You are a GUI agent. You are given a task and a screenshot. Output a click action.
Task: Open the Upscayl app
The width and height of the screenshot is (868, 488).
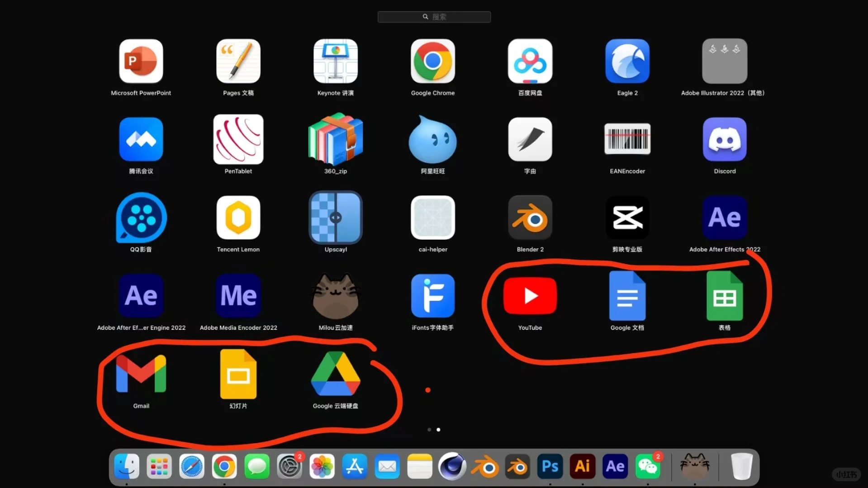(x=336, y=218)
